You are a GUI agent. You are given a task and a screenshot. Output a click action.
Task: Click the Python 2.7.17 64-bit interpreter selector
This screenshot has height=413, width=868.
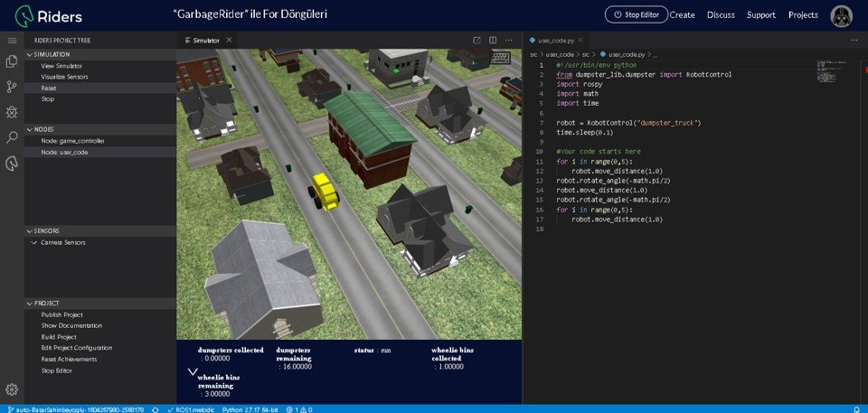point(251,409)
